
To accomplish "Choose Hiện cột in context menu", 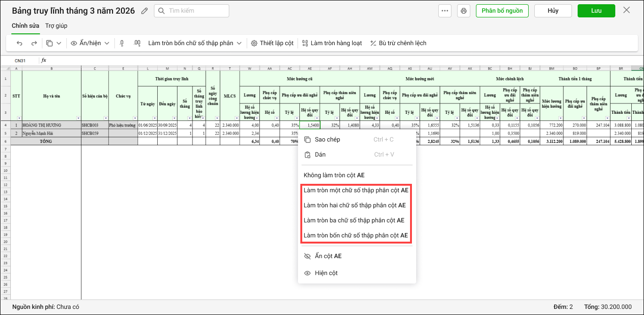I will click(326, 273).
